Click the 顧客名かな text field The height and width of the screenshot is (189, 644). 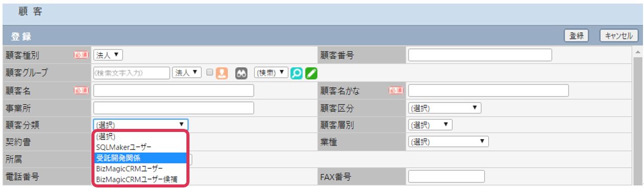point(488,91)
